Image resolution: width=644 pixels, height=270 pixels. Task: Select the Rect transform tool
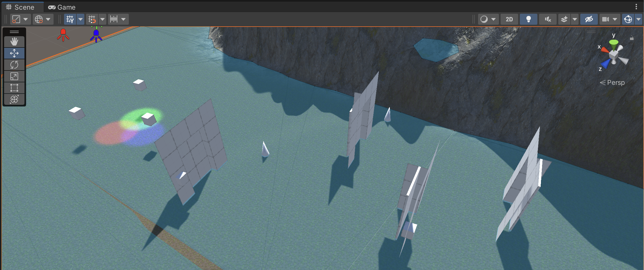click(14, 88)
